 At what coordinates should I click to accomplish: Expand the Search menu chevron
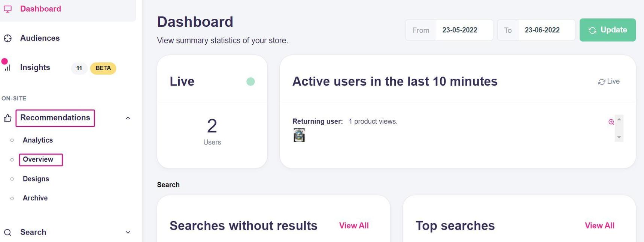click(x=128, y=232)
